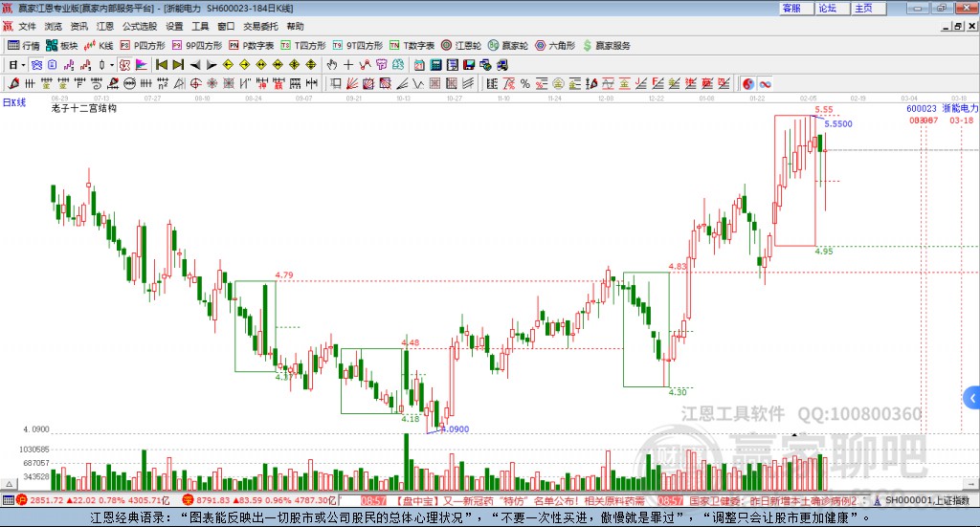
Task: Select the crosshair cursor tool
Action: 348,65
